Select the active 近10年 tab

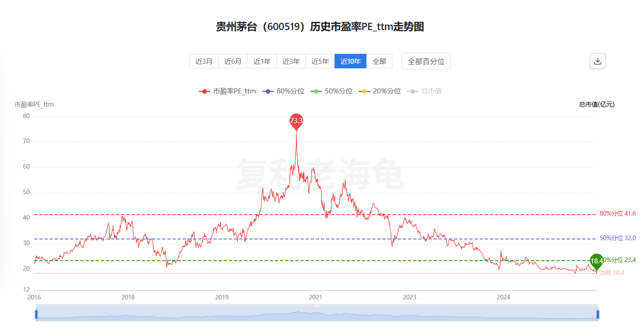click(350, 61)
